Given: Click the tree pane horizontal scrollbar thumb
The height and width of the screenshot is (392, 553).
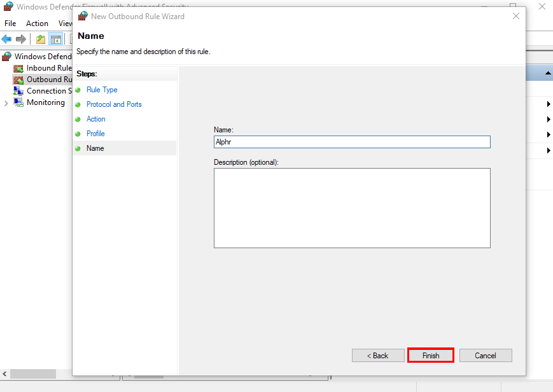Looking at the screenshot, I should tap(33, 374).
